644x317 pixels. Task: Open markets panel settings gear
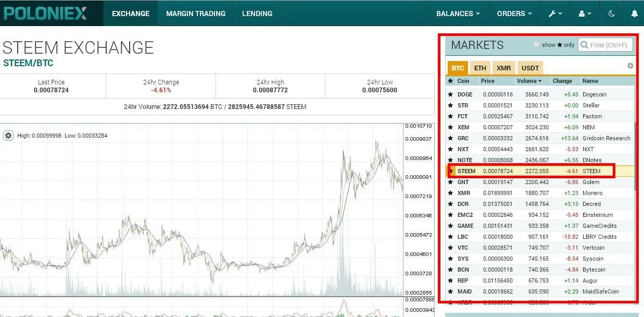point(630,66)
